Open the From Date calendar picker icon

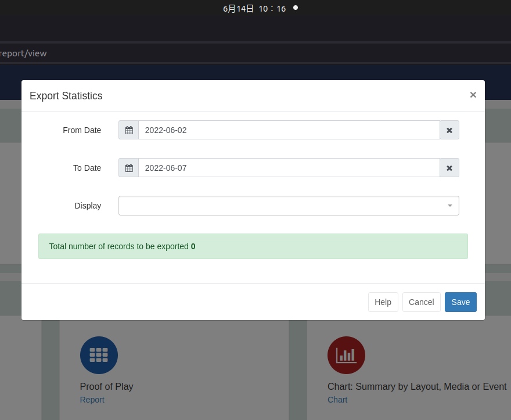coord(129,130)
